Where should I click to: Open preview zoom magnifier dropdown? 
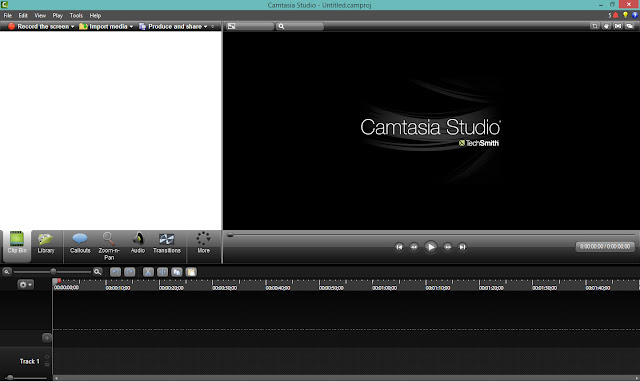coord(300,26)
